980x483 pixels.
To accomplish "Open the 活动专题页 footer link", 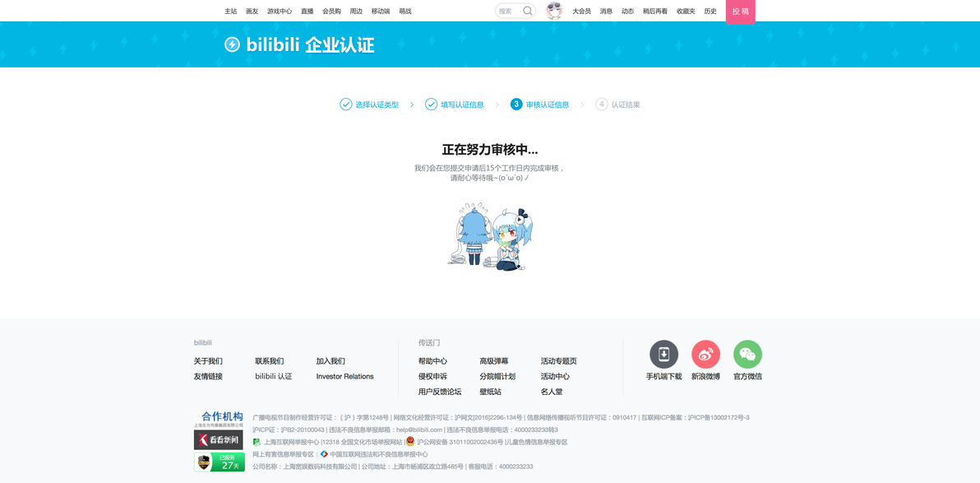I will coord(559,361).
